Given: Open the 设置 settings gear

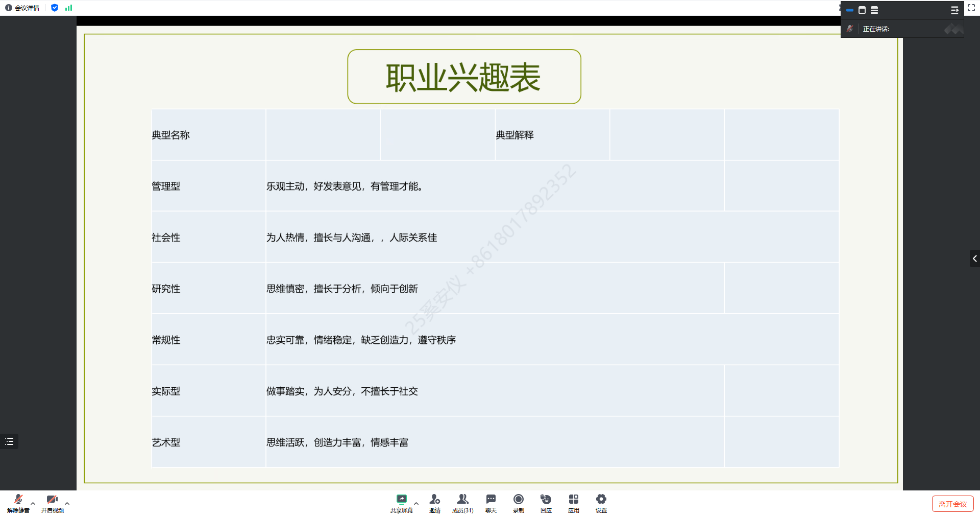Looking at the screenshot, I should tap(601, 503).
